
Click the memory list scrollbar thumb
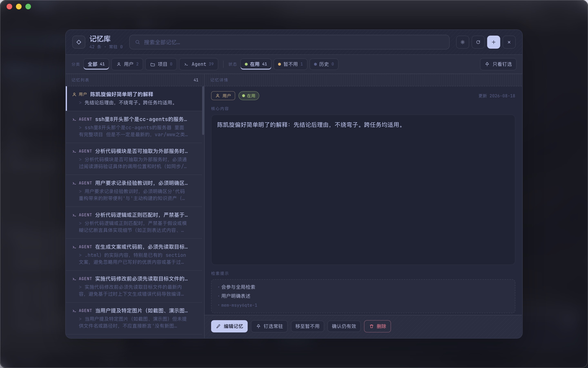203,111
